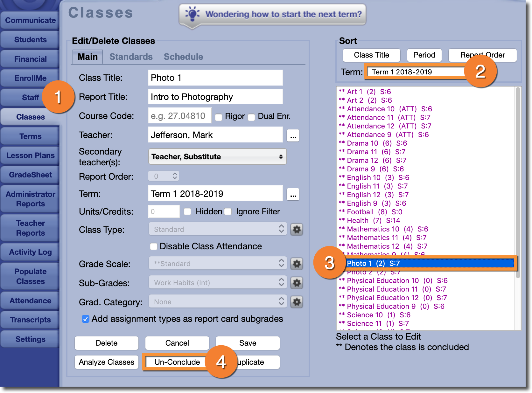This screenshot has width=532, height=393.
Task: Uncheck Add assignment types as report card subgrades
Action: [x=86, y=319]
